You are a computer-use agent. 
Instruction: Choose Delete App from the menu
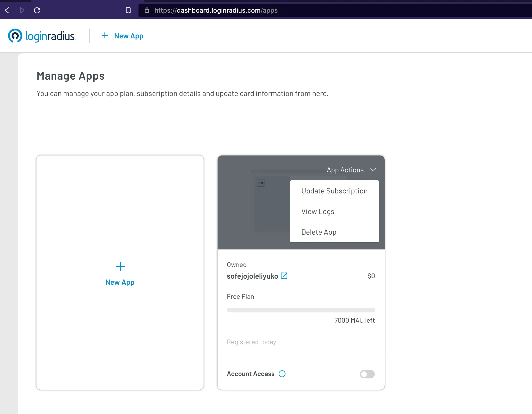[x=319, y=232]
